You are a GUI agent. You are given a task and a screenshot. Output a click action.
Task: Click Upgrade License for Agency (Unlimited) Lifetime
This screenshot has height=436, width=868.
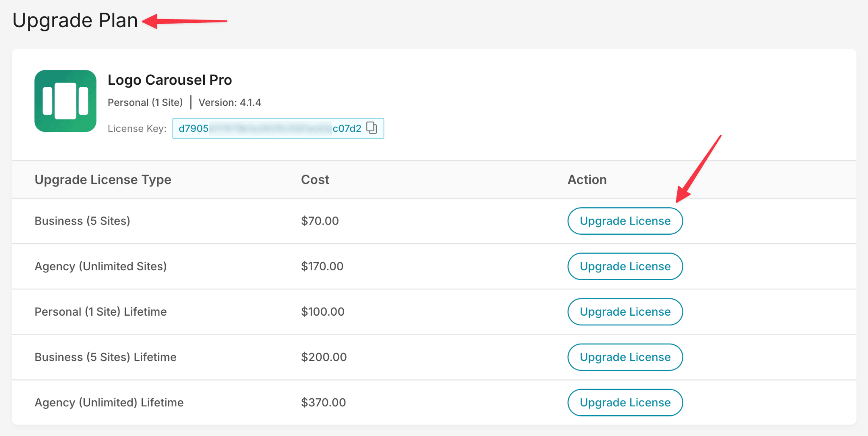(x=625, y=402)
